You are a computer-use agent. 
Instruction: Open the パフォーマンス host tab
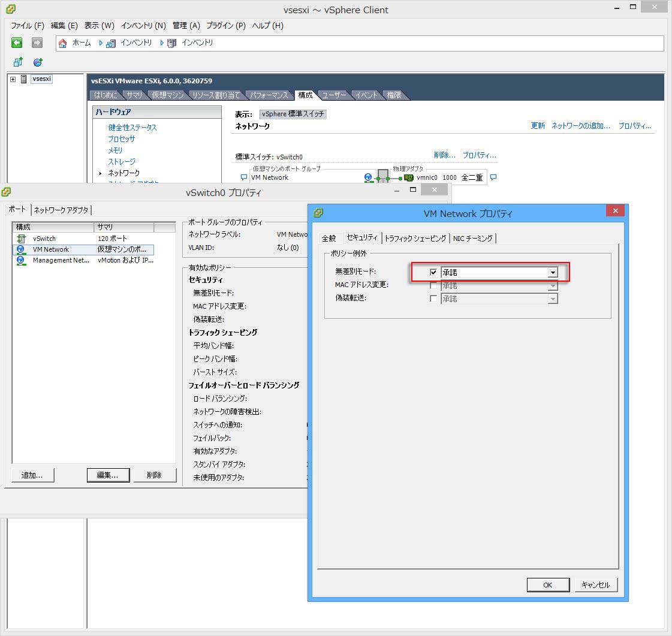269,95
